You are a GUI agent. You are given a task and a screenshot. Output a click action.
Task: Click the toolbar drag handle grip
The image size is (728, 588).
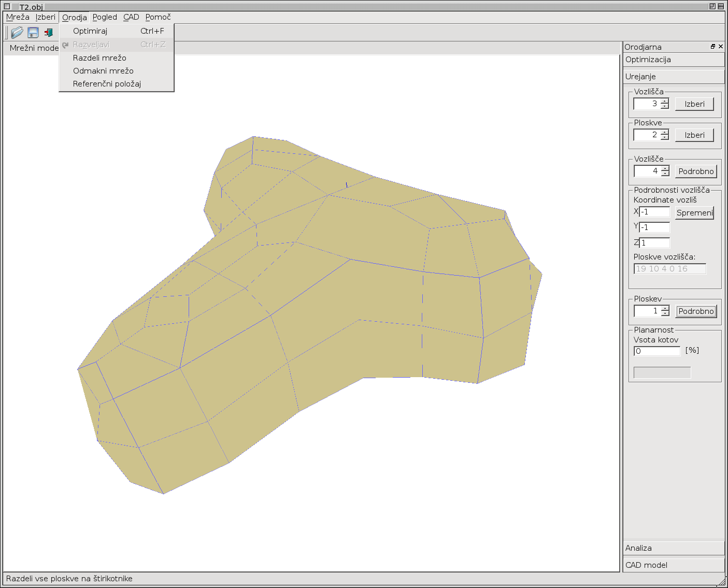6,33
